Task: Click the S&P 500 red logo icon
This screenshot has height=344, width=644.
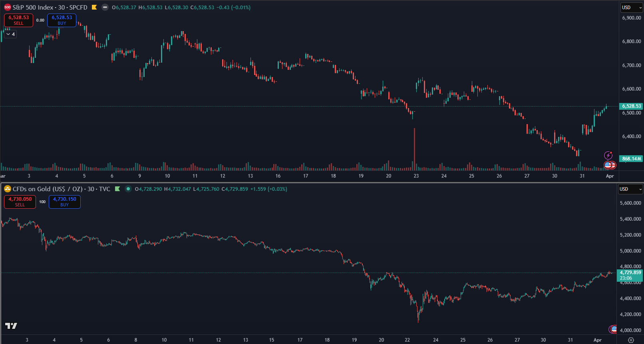Action: [x=7, y=7]
